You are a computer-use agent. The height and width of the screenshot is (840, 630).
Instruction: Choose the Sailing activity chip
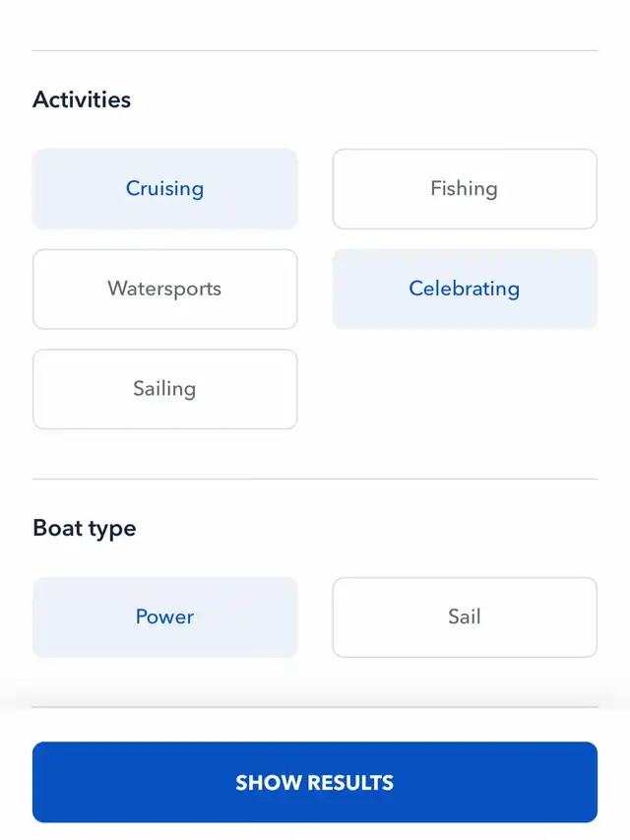tap(165, 389)
